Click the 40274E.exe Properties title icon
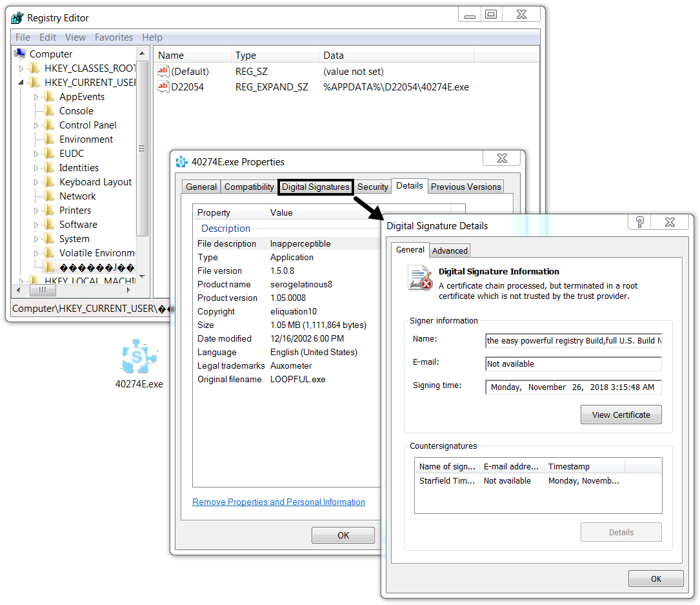 182,162
